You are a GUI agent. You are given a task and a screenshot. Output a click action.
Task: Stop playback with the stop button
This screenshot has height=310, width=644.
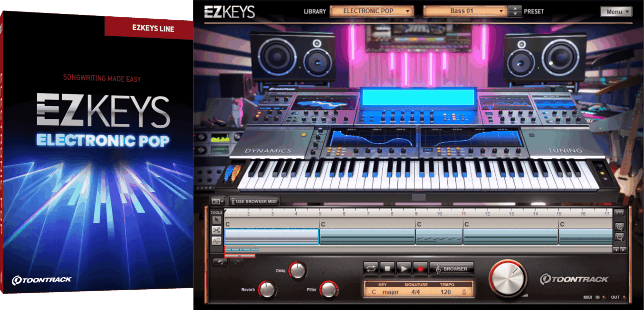(387, 268)
